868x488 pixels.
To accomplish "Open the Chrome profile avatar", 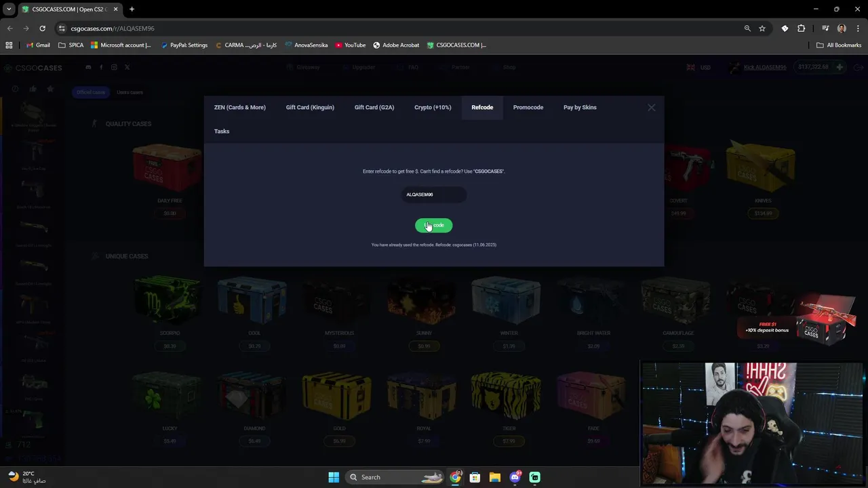I will (x=842, y=28).
